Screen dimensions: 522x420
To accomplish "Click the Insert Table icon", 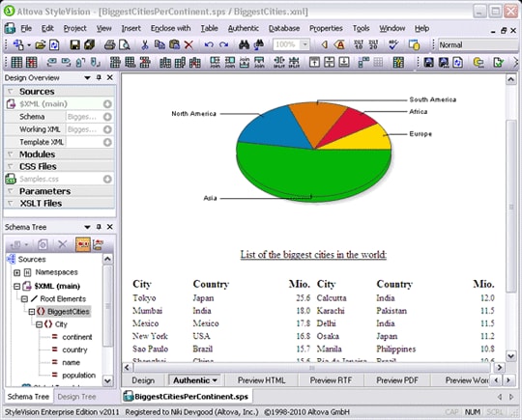I will click(16, 62).
